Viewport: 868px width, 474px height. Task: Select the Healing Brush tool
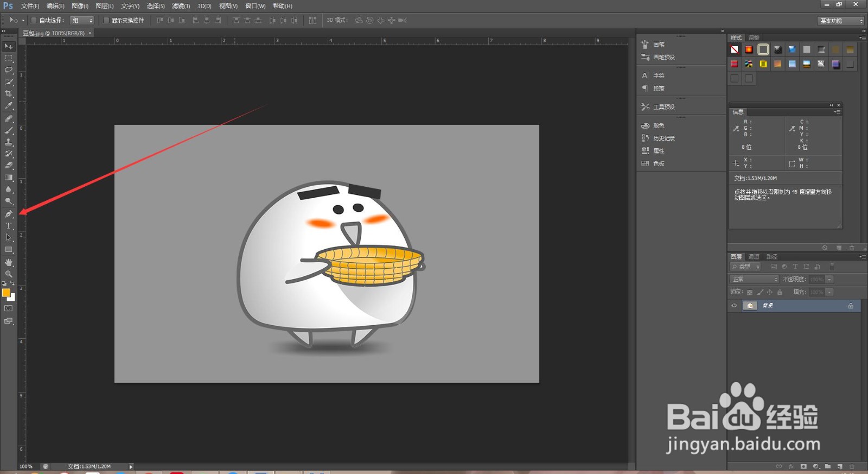tap(9, 118)
